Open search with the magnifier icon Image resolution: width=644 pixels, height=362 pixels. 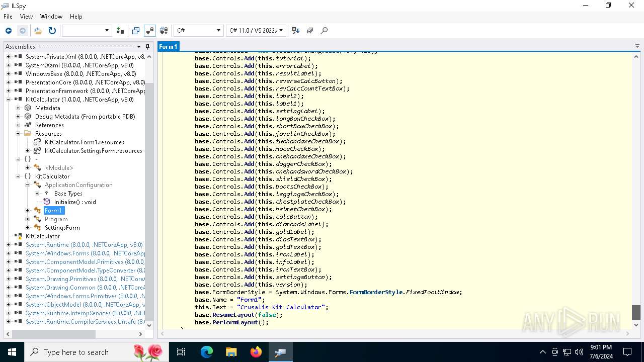tap(324, 31)
